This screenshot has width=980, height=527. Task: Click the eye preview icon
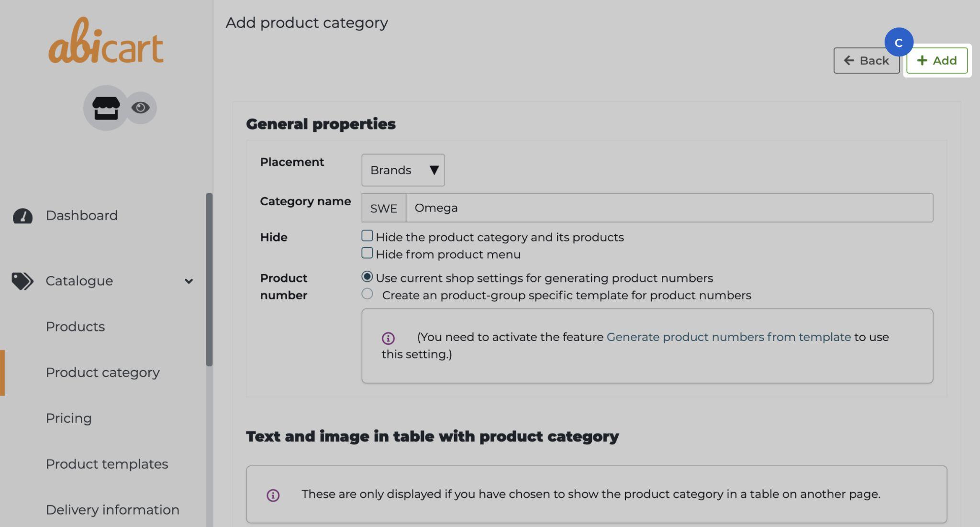(x=140, y=108)
